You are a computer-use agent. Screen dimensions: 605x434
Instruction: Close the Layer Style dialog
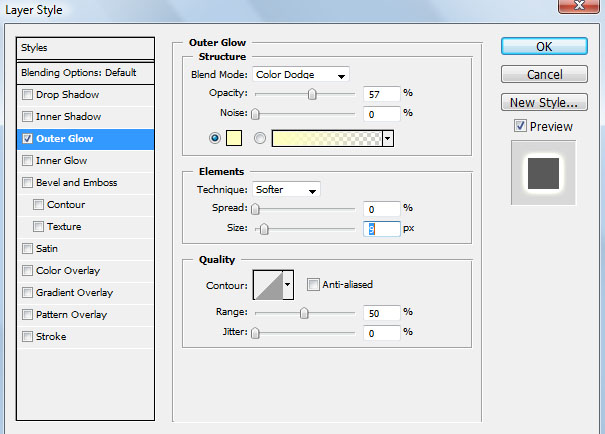(578, 6)
